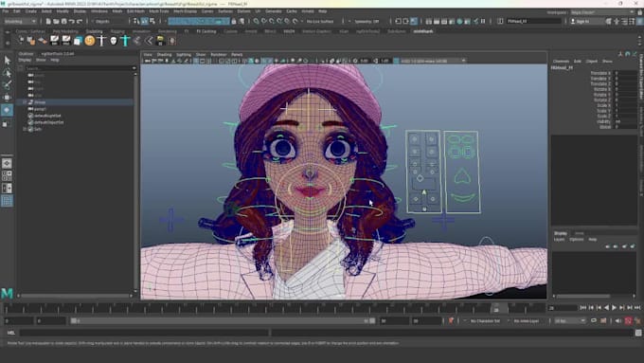The height and width of the screenshot is (363, 644).
Task: Click the white skull shelf icon
Action: click(x=114, y=41)
